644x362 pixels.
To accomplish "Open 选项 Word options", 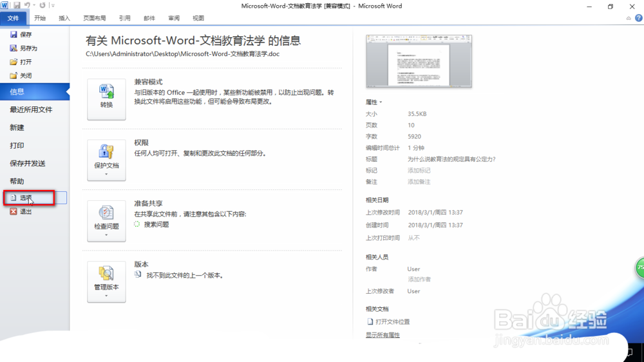I will pyautogui.click(x=35, y=198).
